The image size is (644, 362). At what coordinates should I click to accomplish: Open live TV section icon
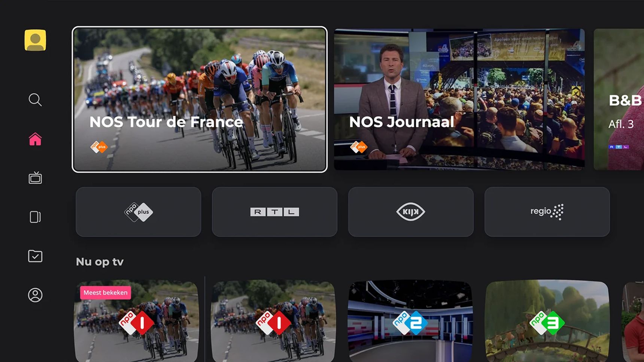pos(35,178)
